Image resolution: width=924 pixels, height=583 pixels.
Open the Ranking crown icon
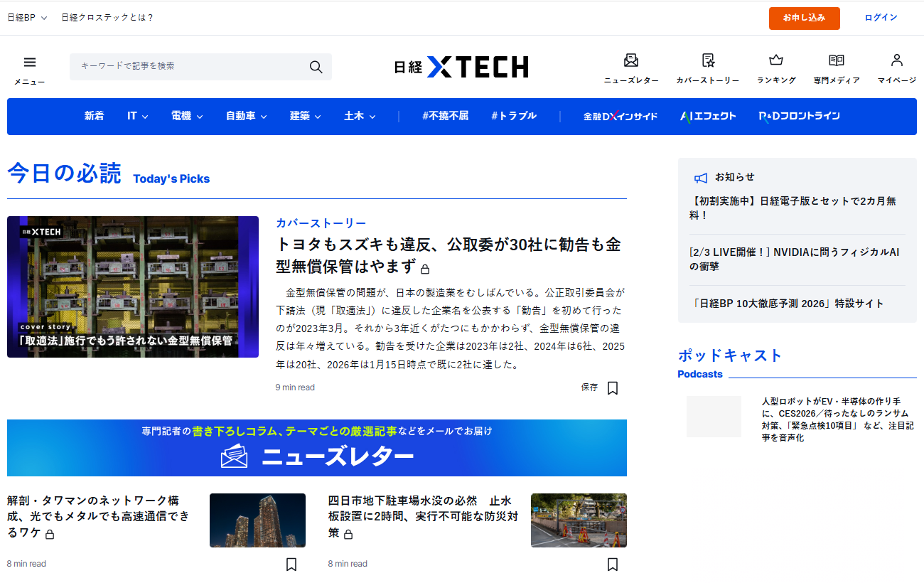775,61
